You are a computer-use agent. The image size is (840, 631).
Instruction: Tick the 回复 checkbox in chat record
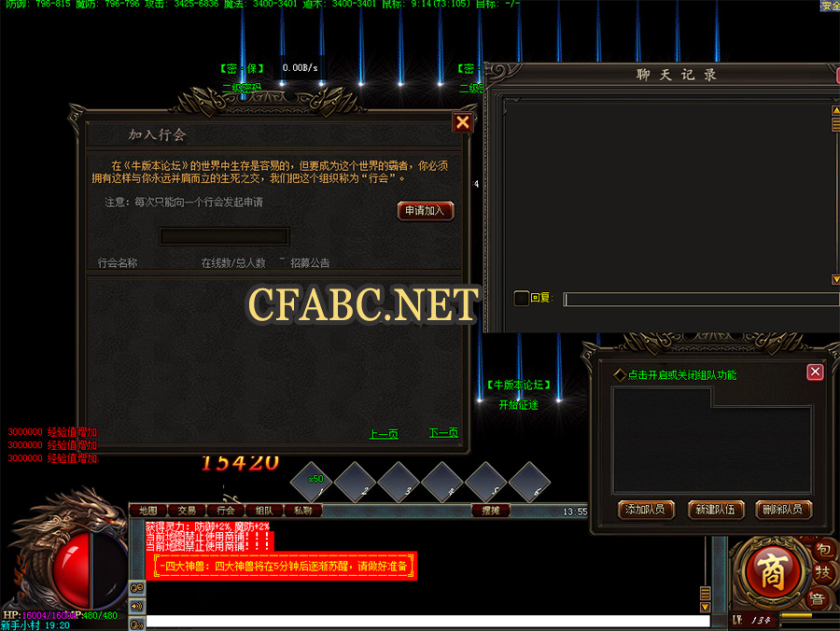coord(521,298)
